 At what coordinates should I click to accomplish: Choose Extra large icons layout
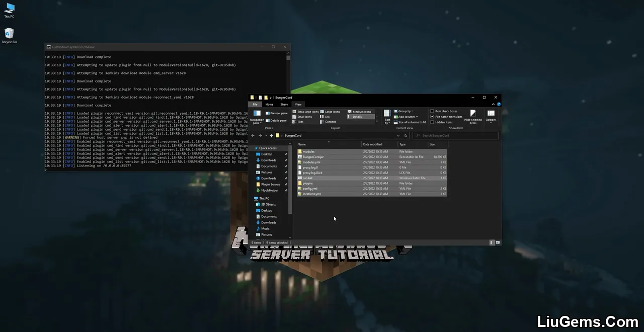(305, 112)
